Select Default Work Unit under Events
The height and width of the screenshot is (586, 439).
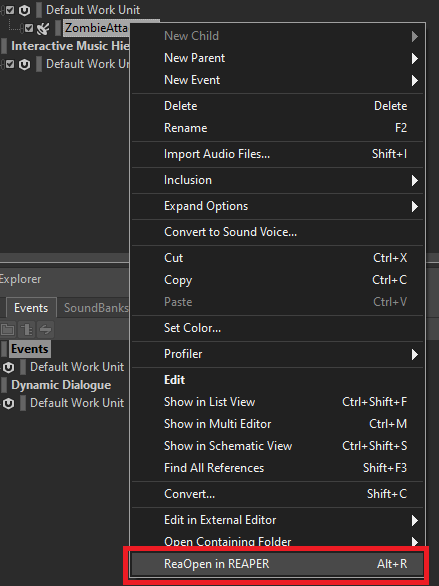[77, 367]
